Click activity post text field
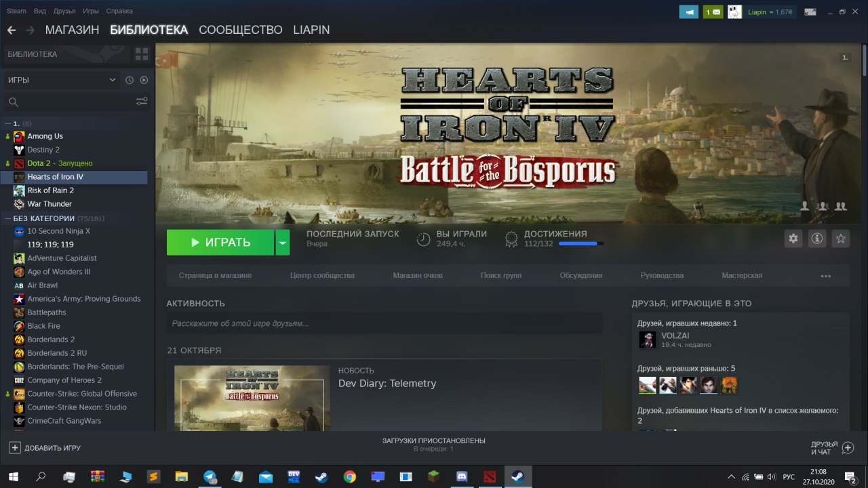This screenshot has width=868, height=488. (384, 323)
